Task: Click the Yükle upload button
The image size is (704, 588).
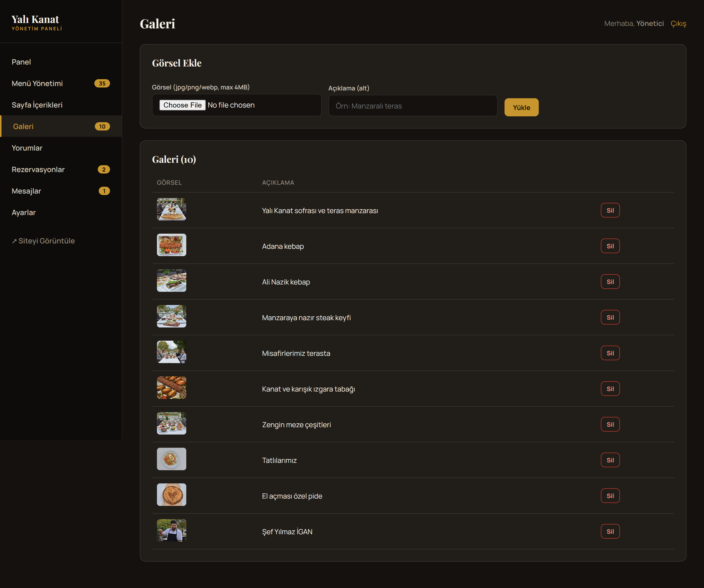Action: pos(521,107)
